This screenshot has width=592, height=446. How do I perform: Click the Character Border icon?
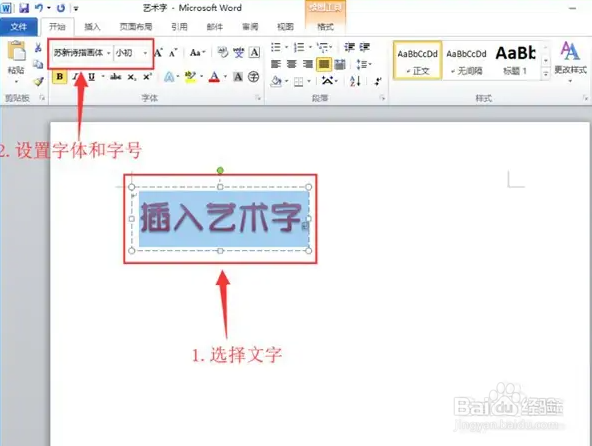coord(254,52)
